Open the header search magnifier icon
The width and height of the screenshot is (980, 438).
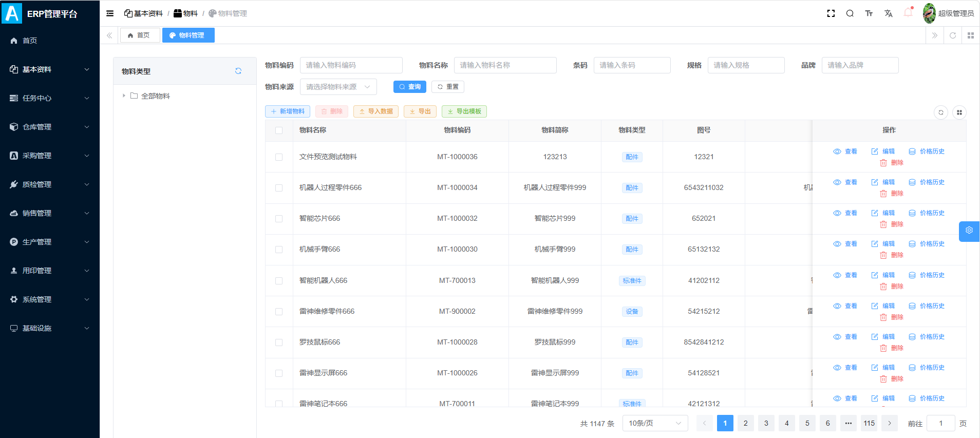point(850,13)
